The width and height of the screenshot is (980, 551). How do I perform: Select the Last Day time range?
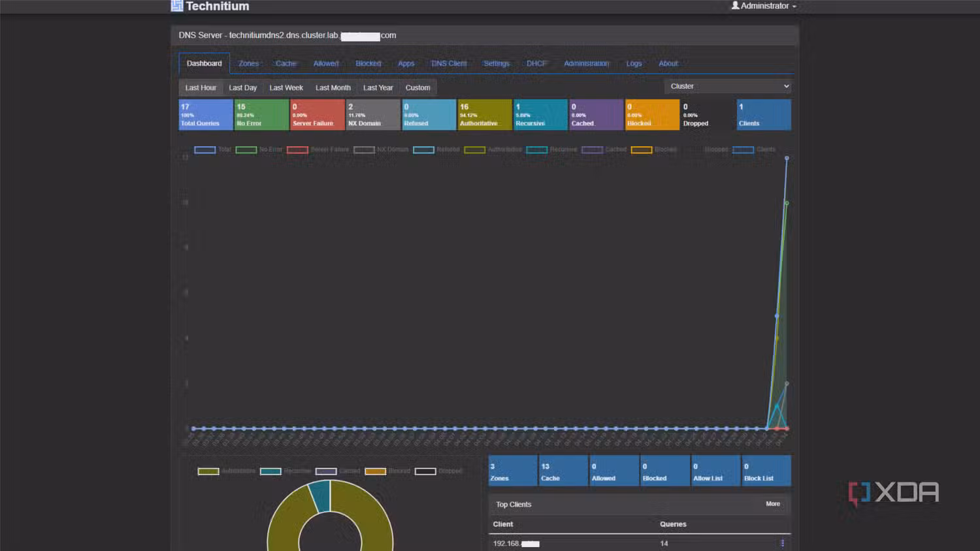242,87
